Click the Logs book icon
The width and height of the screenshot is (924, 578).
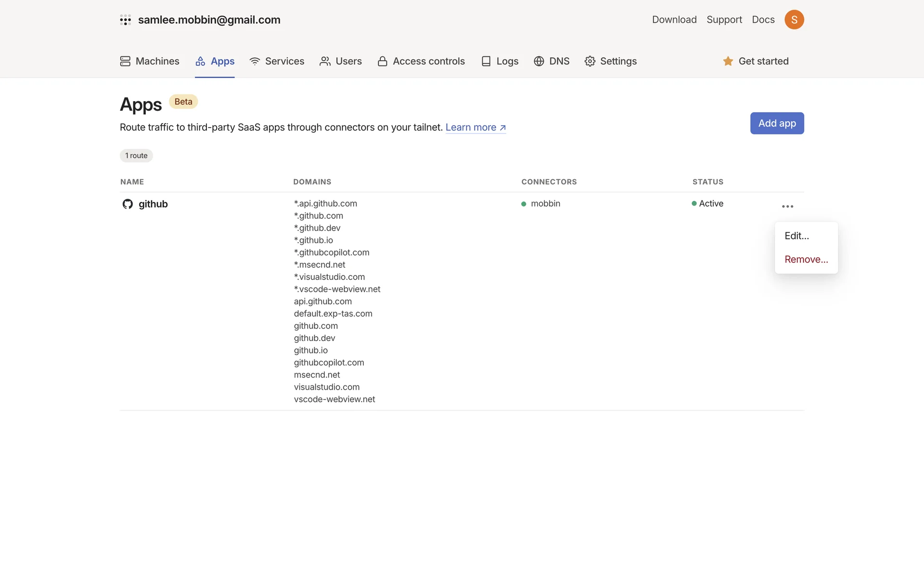[486, 61]
